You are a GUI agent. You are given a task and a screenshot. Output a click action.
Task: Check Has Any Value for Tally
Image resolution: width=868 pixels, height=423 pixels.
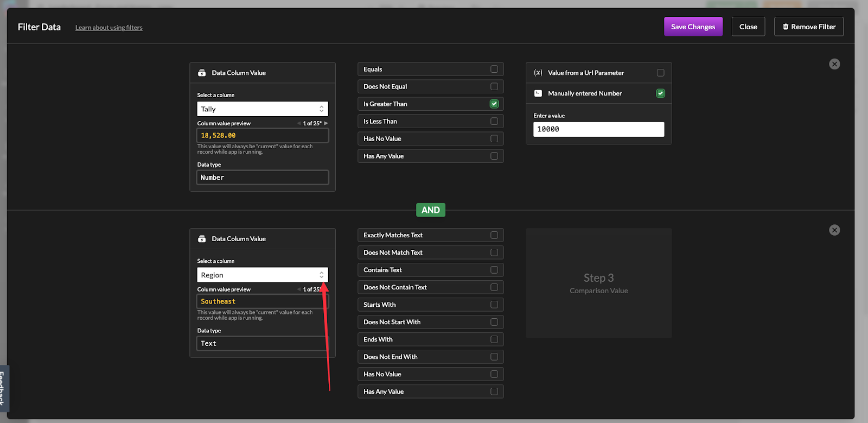pos(494,156)
